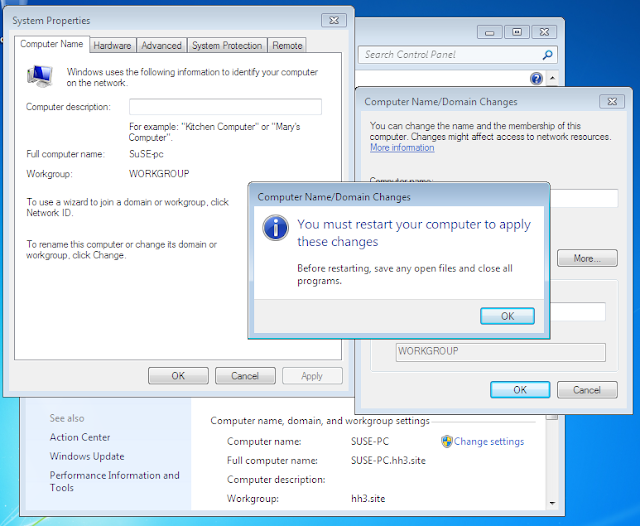Expand ribbon arrow next to help icon

[552, 78]
